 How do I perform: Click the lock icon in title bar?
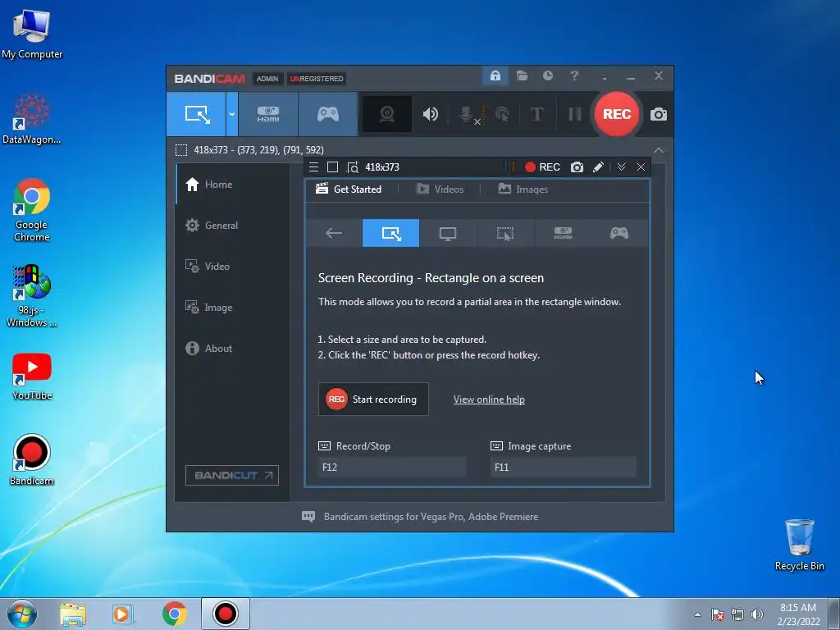(x=495, y=75)
